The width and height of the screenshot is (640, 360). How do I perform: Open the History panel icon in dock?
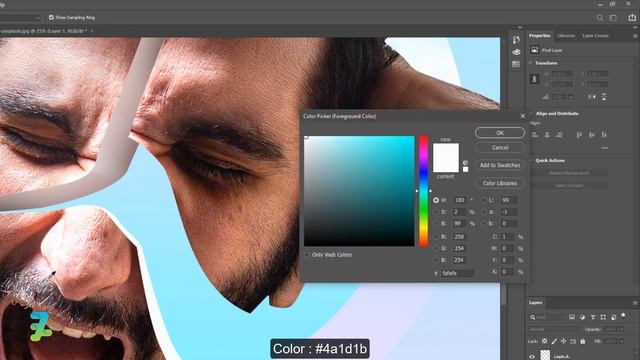(x=516, y=40)
